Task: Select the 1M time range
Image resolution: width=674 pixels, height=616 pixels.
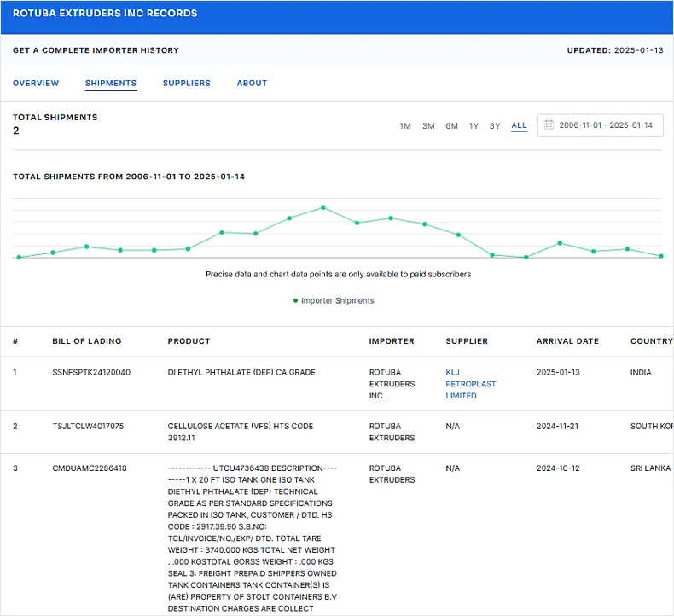Action: tap(405, 126)
